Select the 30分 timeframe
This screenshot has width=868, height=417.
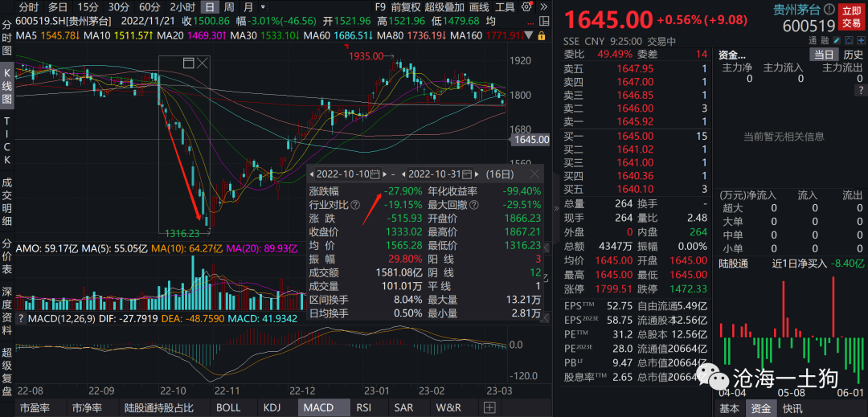coord(118,7)
